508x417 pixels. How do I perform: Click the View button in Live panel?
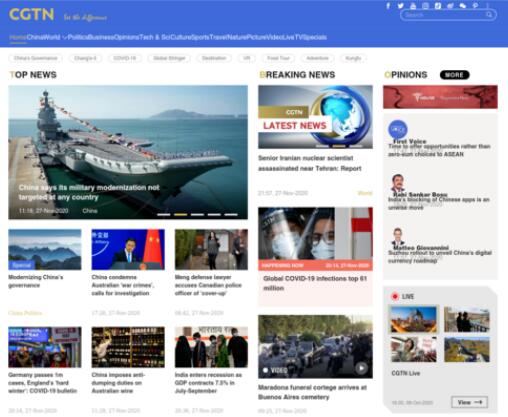click(x=469, y=402)
